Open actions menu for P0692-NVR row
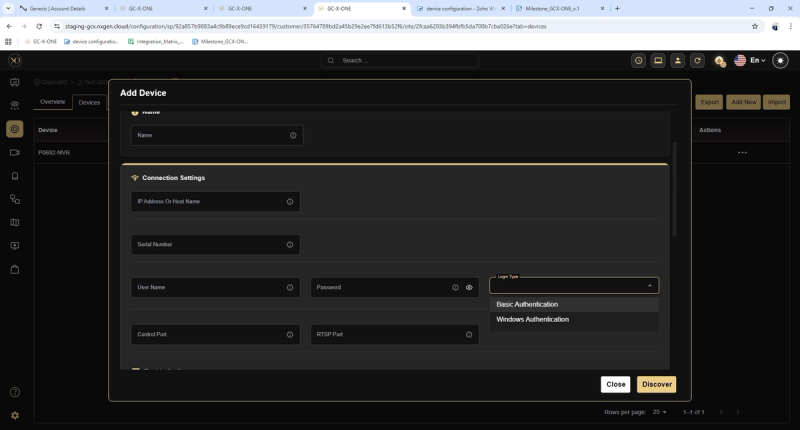 click(742, 153)
